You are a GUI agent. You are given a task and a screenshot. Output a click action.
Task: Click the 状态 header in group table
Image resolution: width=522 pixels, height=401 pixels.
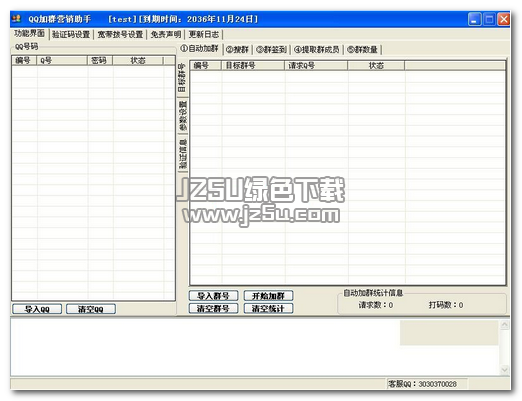click(376, 65)
